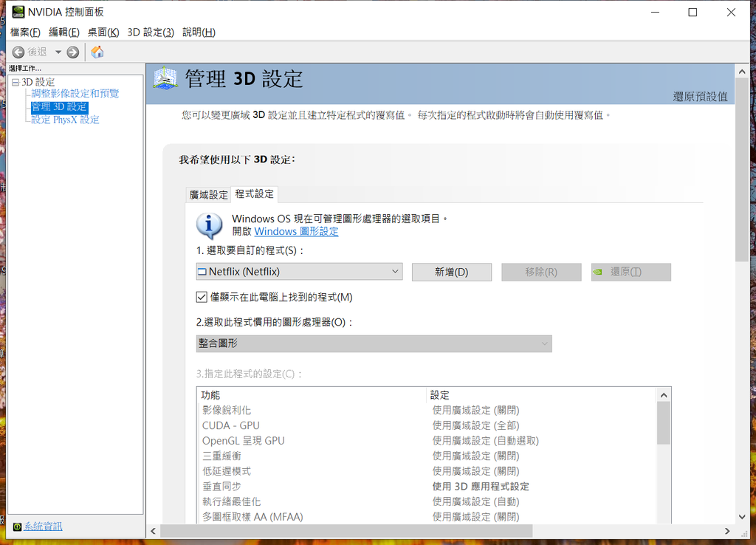Screen dimensions: 756x545
Task: Open the 桌面(K) menu
Action: click(103, 32)
